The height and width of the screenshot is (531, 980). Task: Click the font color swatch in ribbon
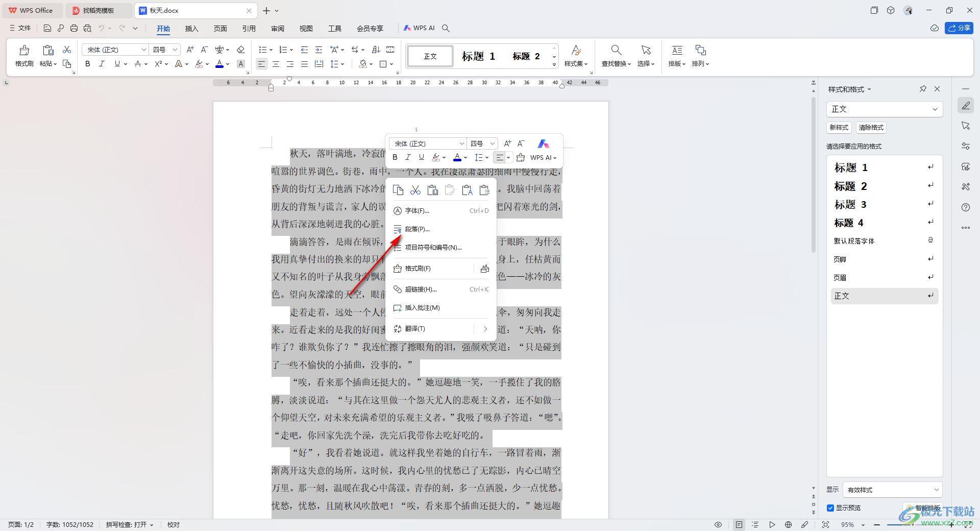click(219, 64)
